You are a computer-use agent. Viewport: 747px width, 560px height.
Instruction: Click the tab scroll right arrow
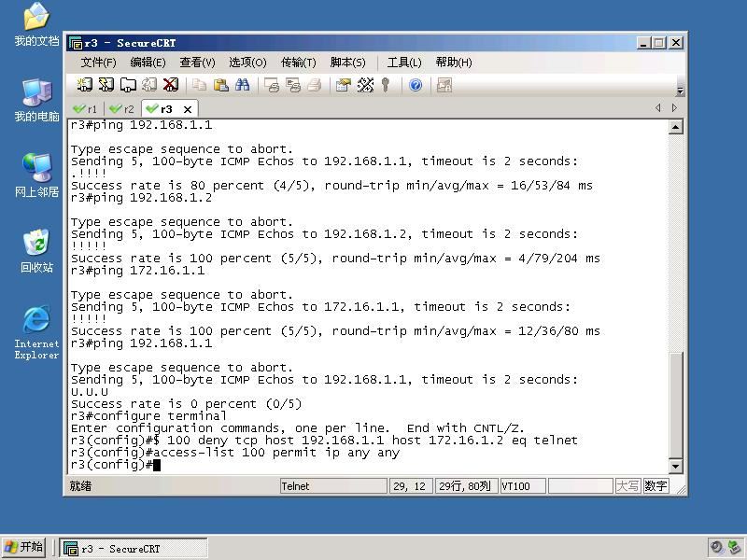pos(674,107)
